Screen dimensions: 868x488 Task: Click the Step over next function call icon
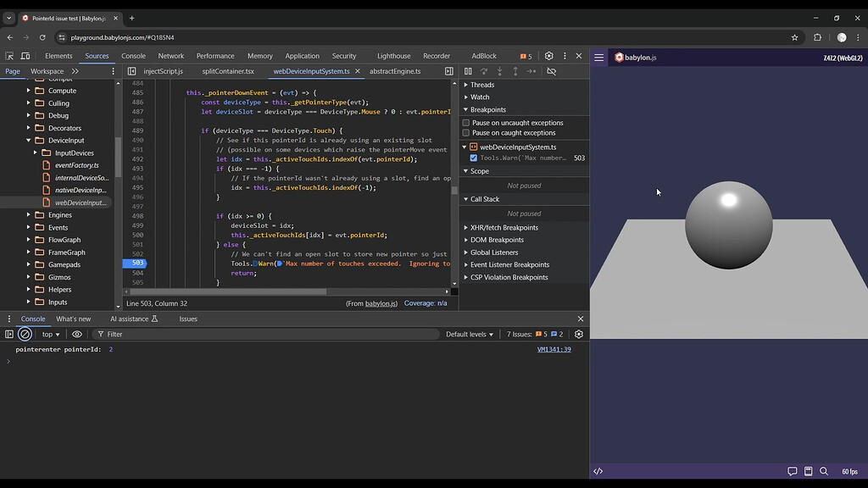point(484,71)
